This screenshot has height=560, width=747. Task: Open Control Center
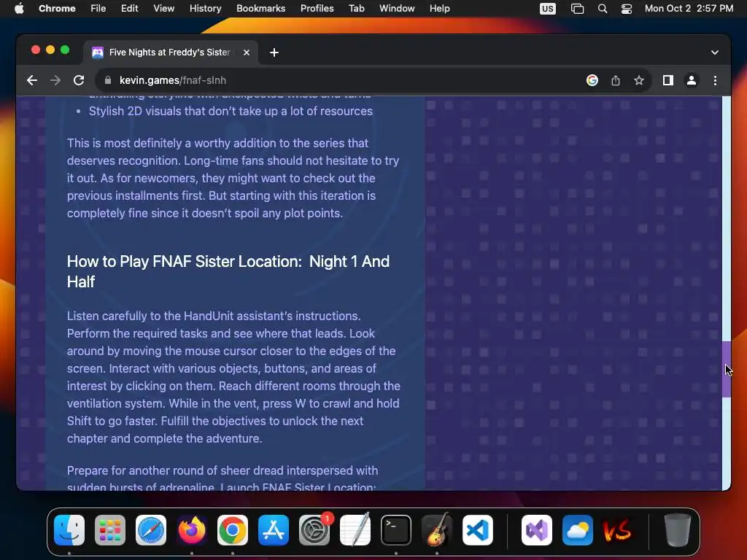[626, 9]
